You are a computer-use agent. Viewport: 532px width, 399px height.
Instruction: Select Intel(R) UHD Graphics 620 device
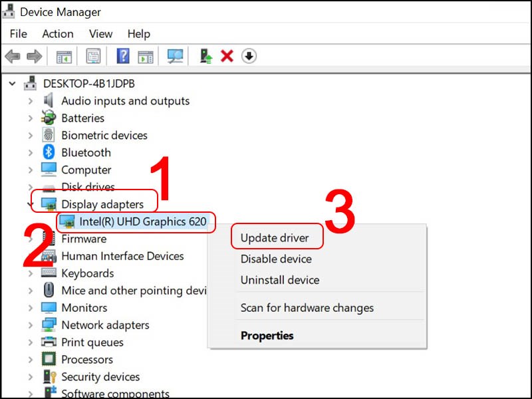tap(142, 221)
